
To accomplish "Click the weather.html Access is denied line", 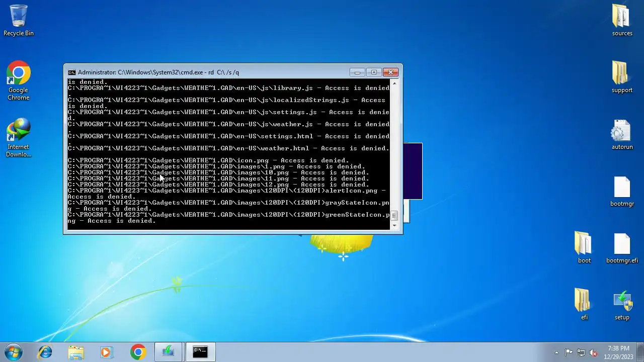I will pyautogui.click(x=228, y=148).
